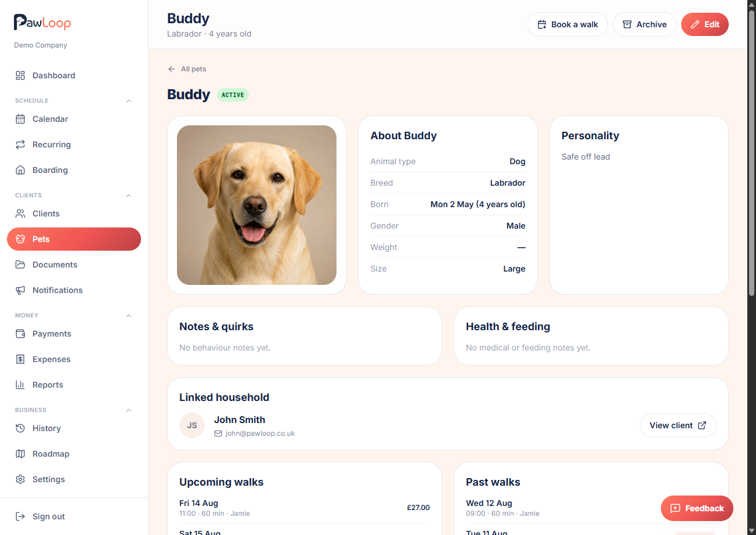The height and width of the screenshot is (535, 756).
Task: Open the Clients menu item
Action: [x=74, y=214]
